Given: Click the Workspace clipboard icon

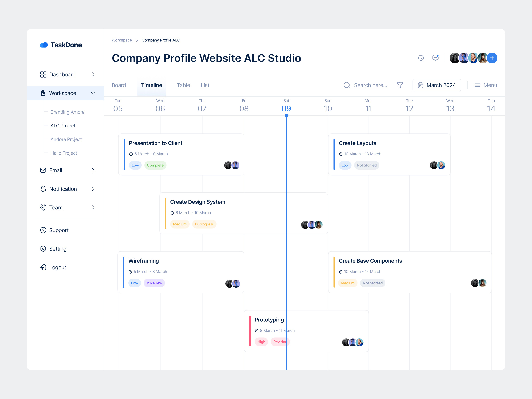Looking at the screenshot, I should coord(43,93).
